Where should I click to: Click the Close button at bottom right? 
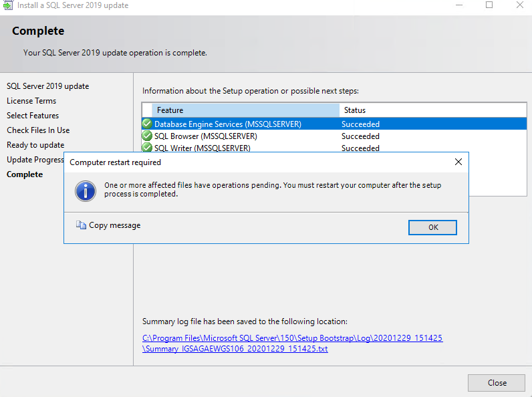[x=497, y=383]
